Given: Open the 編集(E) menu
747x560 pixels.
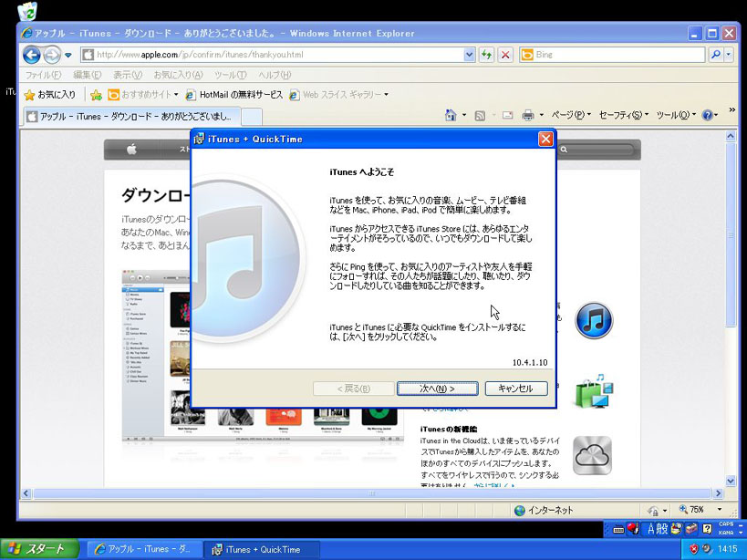Looking at the screenshot, I should [88, 75].
